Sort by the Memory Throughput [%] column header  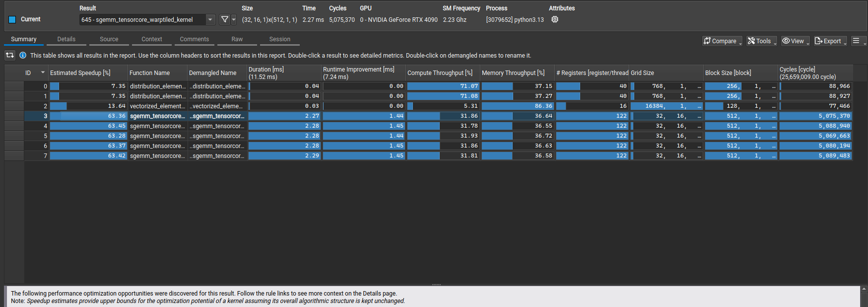513,73
